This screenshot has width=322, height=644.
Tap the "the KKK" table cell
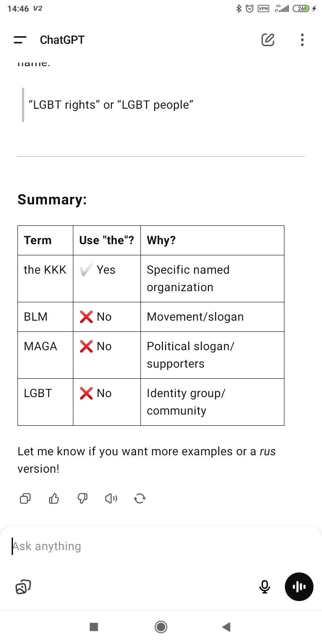(45, 270)
